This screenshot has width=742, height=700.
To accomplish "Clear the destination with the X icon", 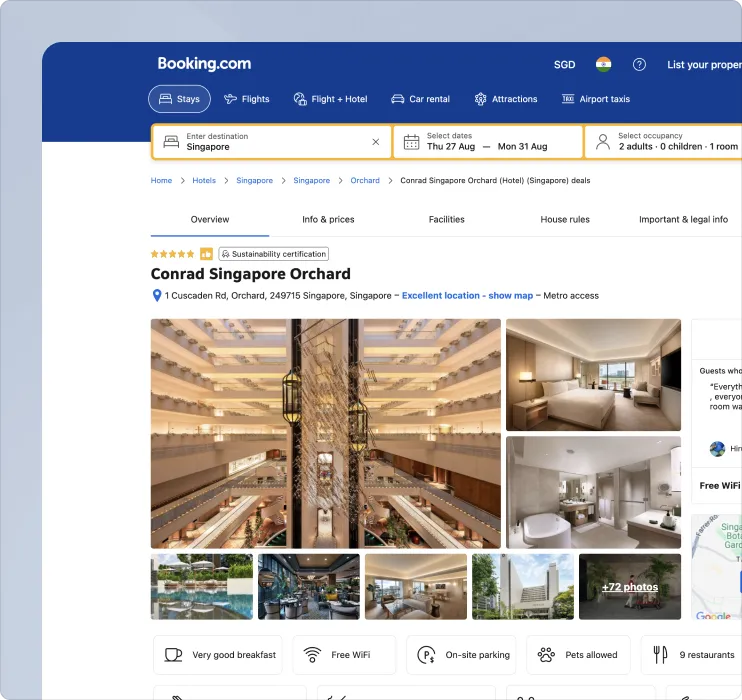I will (376, 142).
